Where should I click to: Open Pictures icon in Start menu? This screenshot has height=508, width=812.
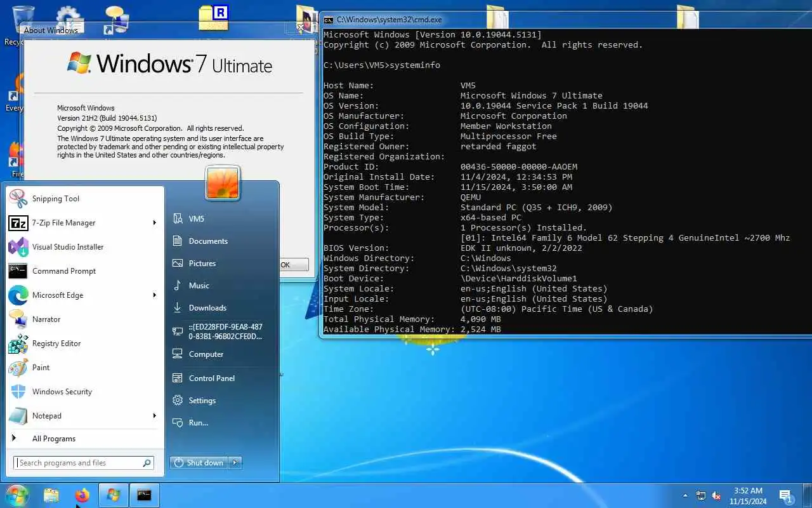[178, 263]
